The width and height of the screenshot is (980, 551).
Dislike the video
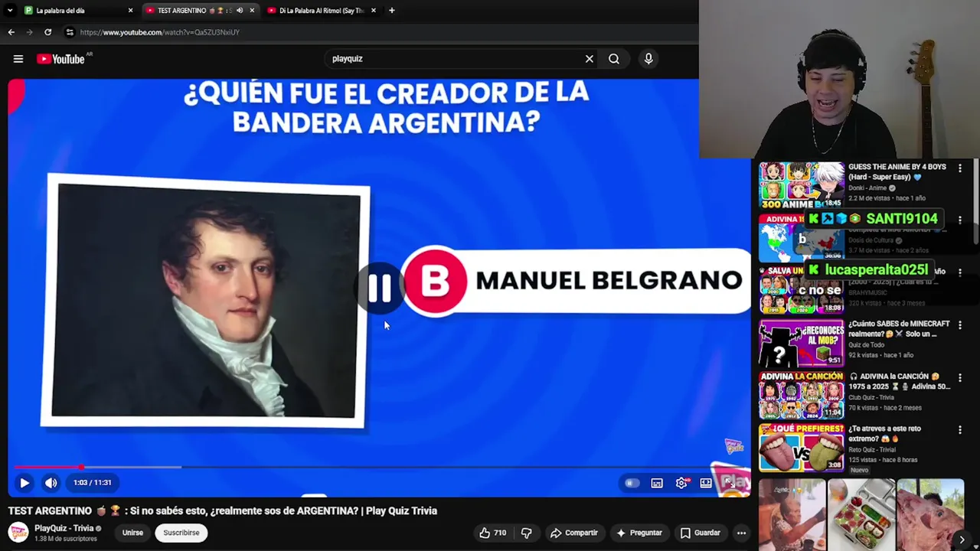526,533
